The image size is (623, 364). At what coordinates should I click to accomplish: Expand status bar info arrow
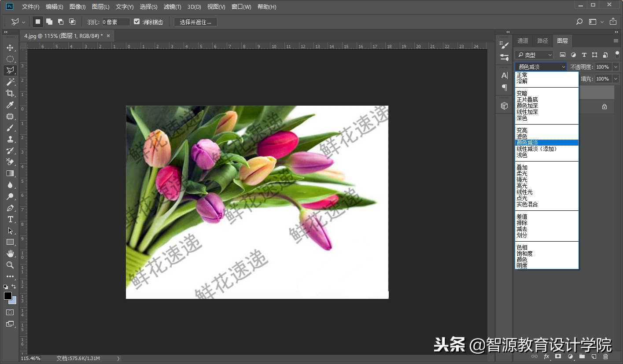click(118, 359)
